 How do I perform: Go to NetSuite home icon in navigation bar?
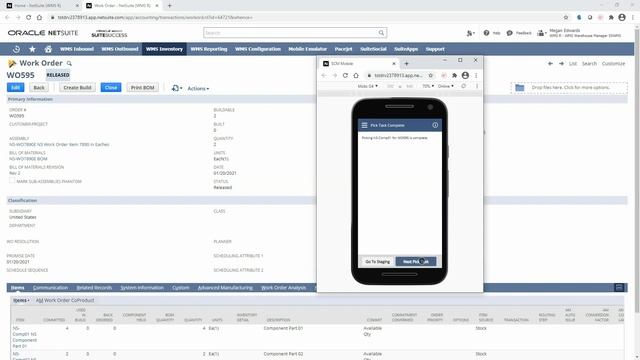click(48, 49)
